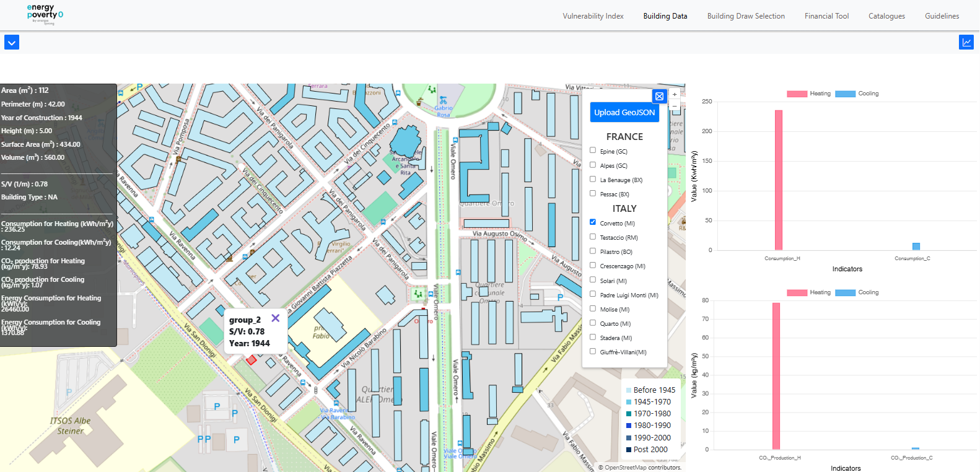
Task: Enable the Testaccio (RM) checkbox
Action: pos(593,237)
